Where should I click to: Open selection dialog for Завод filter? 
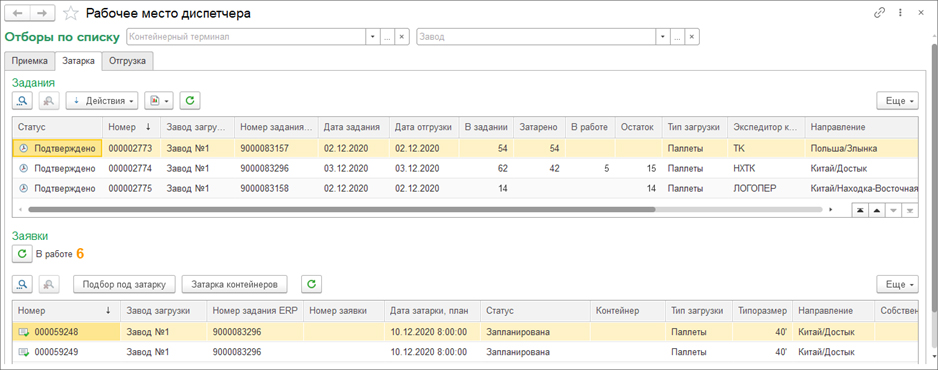tap(677, 37)
